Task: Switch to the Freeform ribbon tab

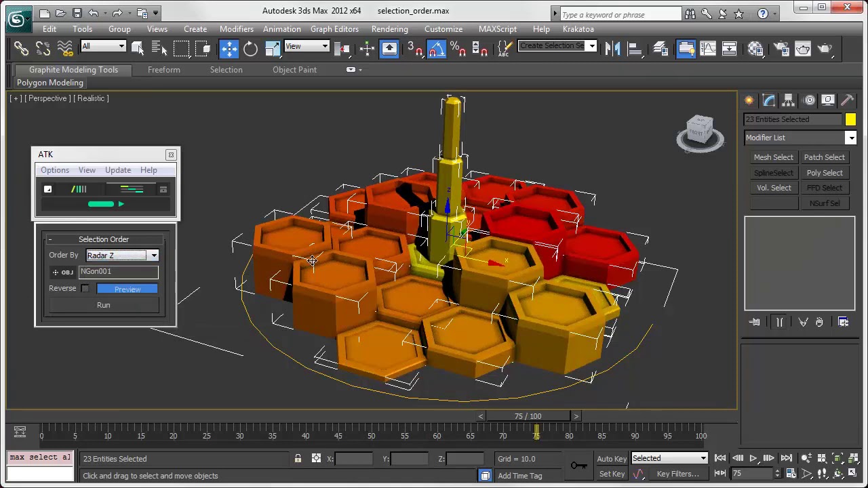Action: [163, 70]
